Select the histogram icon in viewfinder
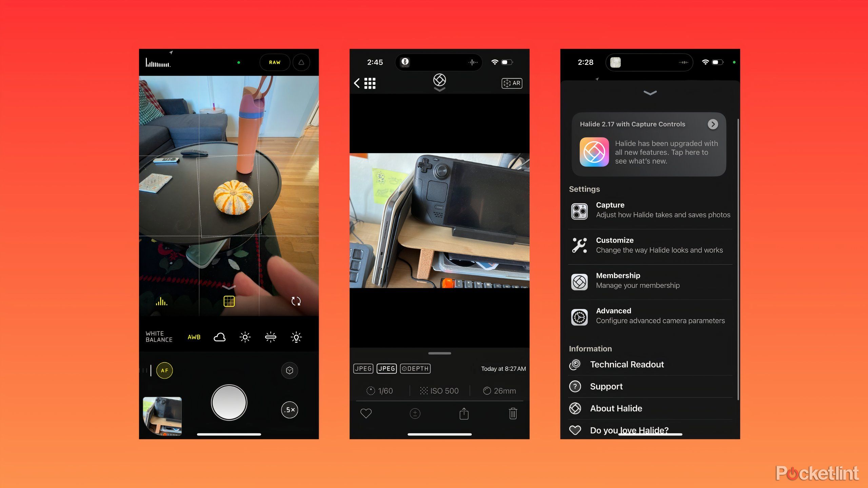 pos(161,301)
